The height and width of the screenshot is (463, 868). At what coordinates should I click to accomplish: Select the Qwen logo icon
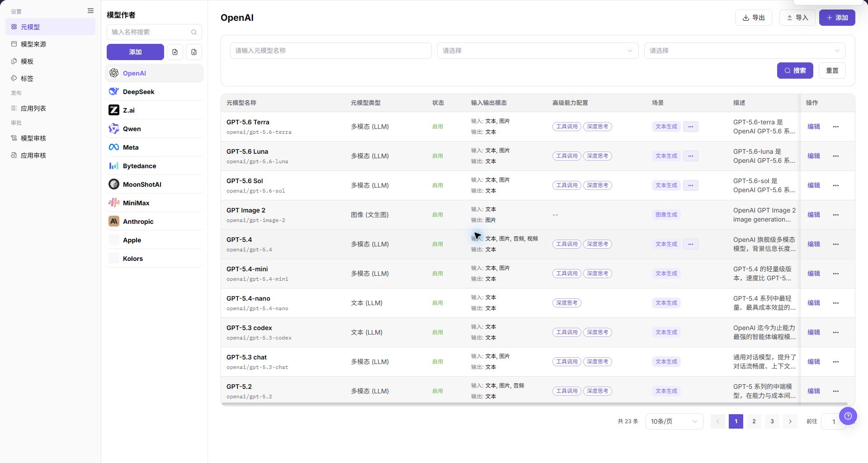pos(114,129)
